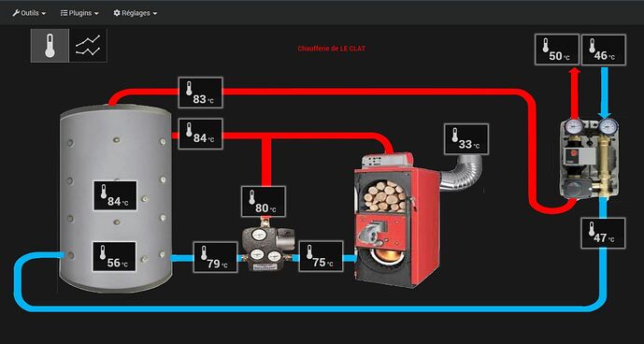Open the Outils dropdown menu

coord(29,13)
